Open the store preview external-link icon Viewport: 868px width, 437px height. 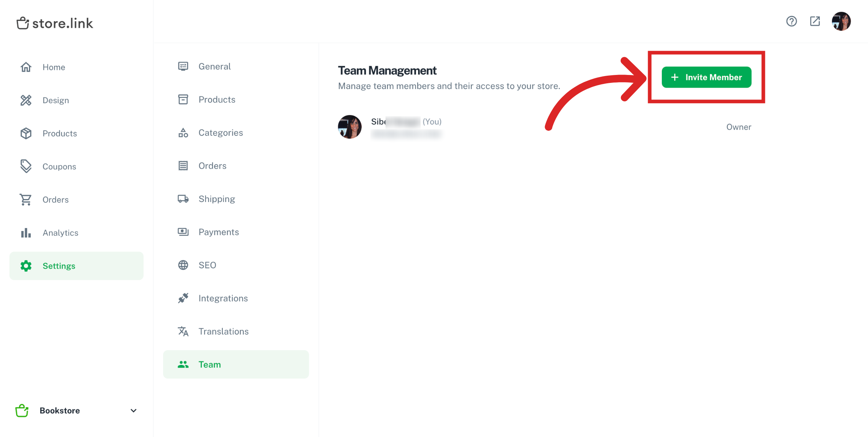[815, 21]
